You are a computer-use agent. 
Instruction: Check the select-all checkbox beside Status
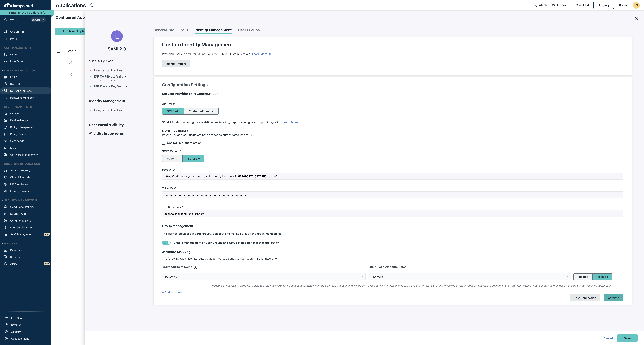click(58, 51)
